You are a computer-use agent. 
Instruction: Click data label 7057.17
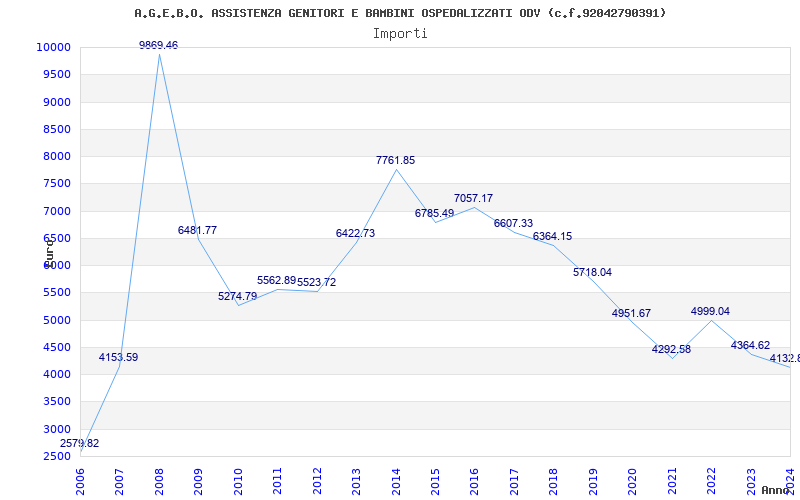coord(473,198)
